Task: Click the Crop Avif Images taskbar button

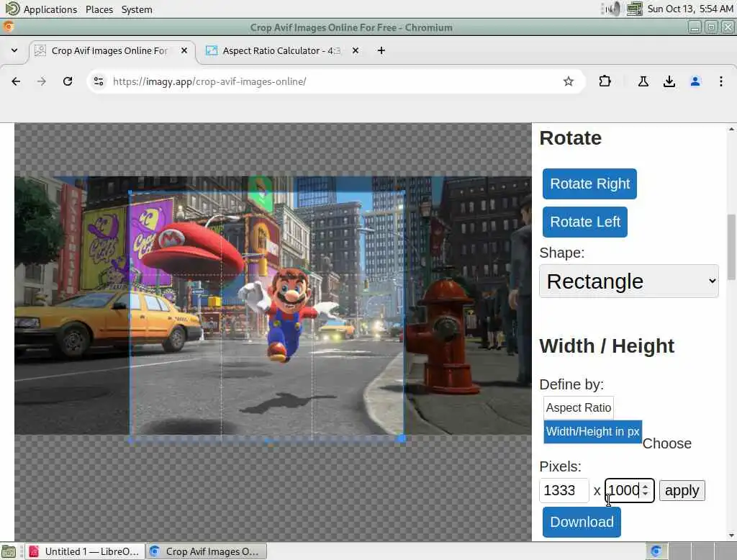Action: (207, 551)
